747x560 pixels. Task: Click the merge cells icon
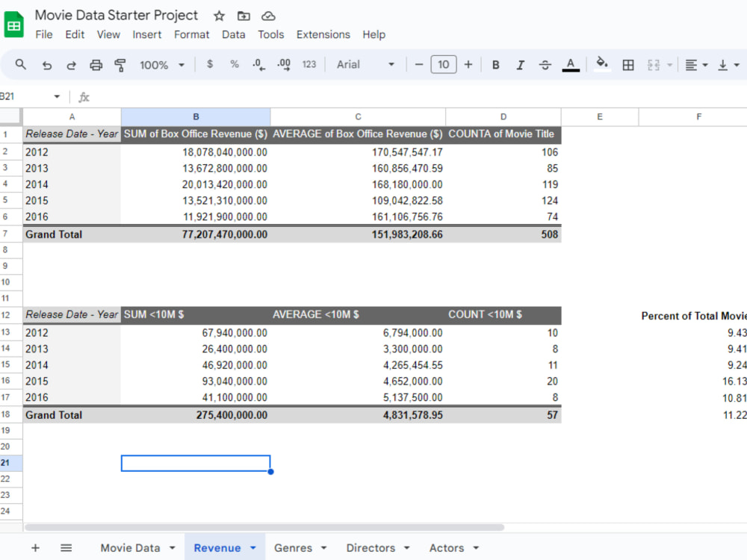[654, 65]
